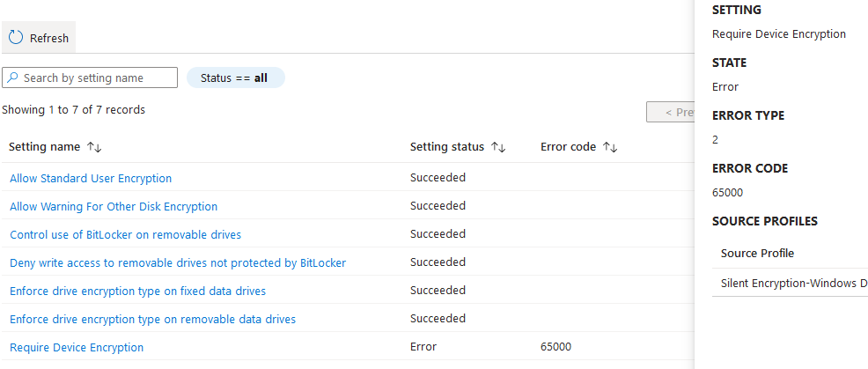Open the Require Device Encryption setting link

(x=77, y=348)
